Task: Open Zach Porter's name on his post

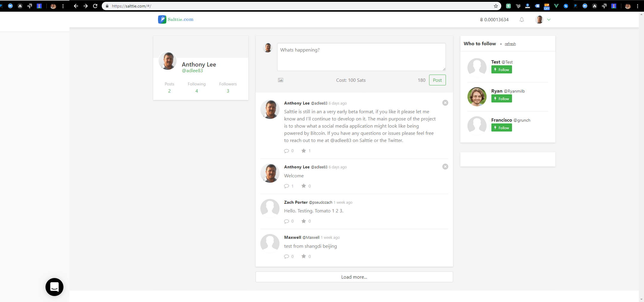Action: click(x=296, y=202)
